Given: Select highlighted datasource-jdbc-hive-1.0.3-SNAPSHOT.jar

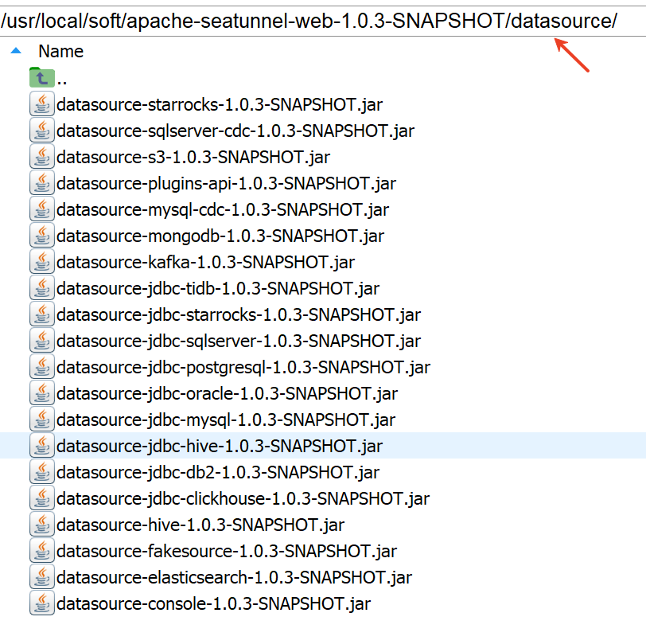Looking at the screenshot, I should [220, 447].
